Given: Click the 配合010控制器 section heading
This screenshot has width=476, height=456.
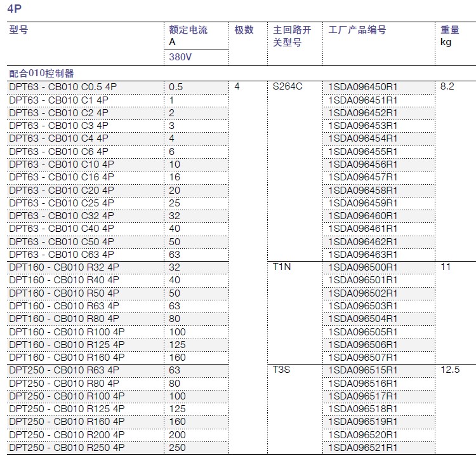Looking at the screenshot, I should [41, 73].
